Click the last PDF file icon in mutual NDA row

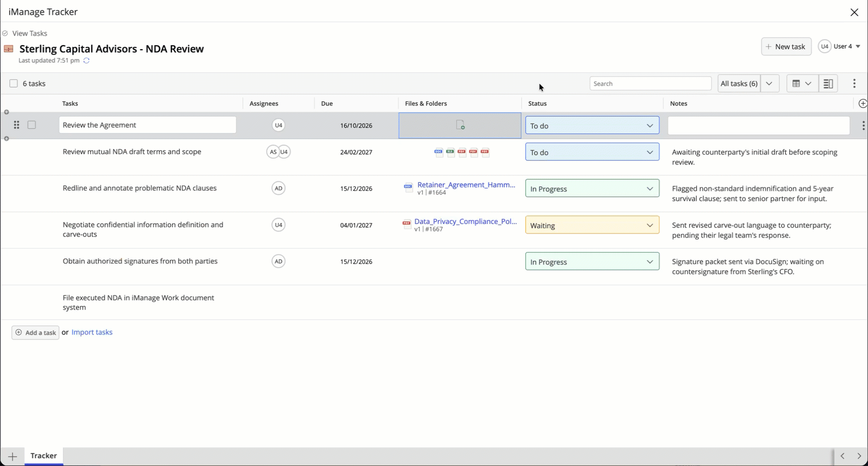click(485, 152)
